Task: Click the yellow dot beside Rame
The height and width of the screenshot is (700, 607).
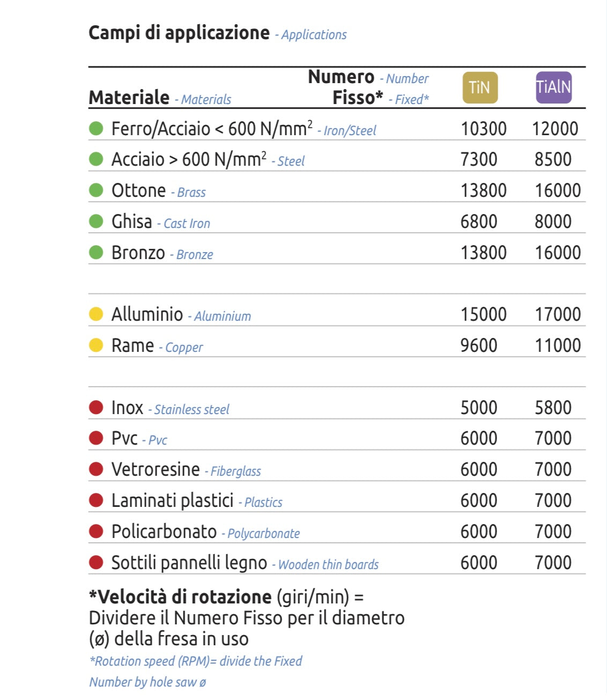Action: [96, 345]
